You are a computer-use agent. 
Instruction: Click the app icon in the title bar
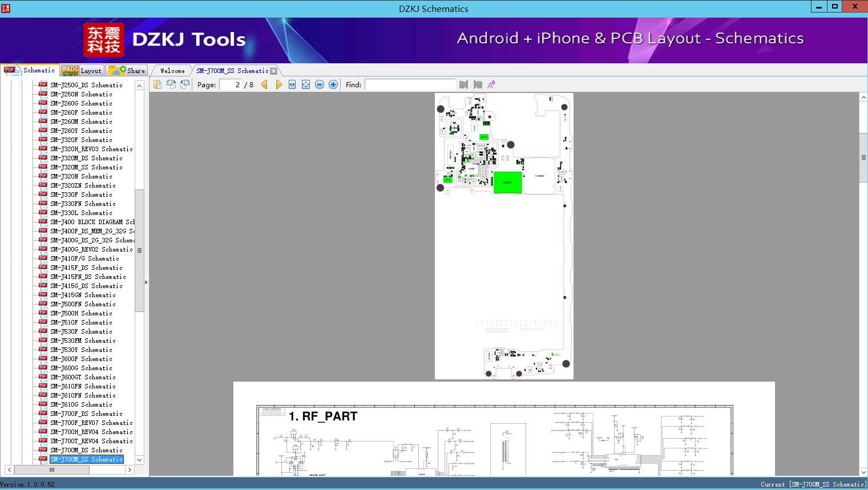[6, 9]
